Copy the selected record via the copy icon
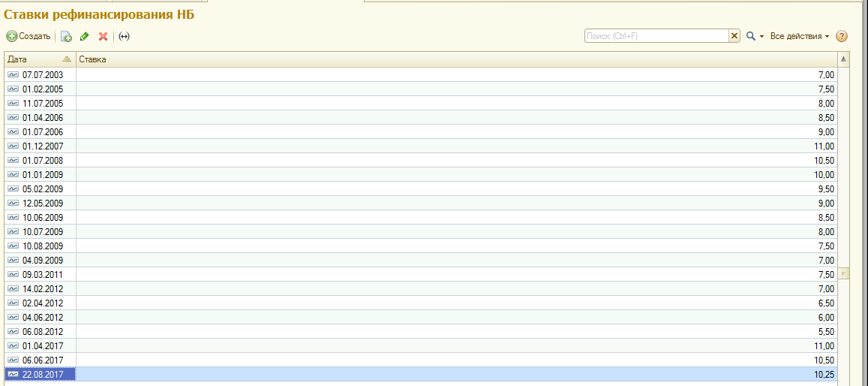The height and width of the screenshot is (386, 868). click(66, 37)
